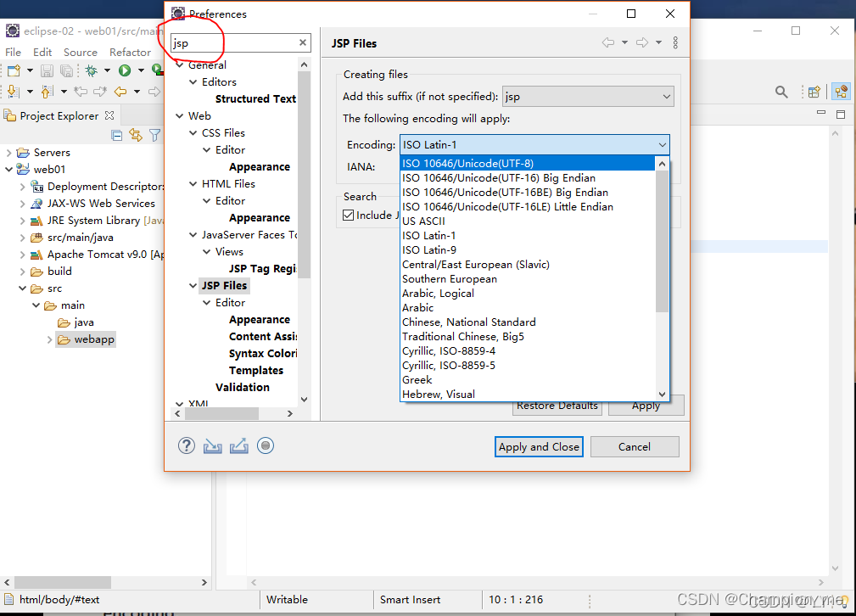Viewport: 856px width, 616px height.
Task: Click the Search magnifier icon in Eclipse
Action: (x=781, y=92)
